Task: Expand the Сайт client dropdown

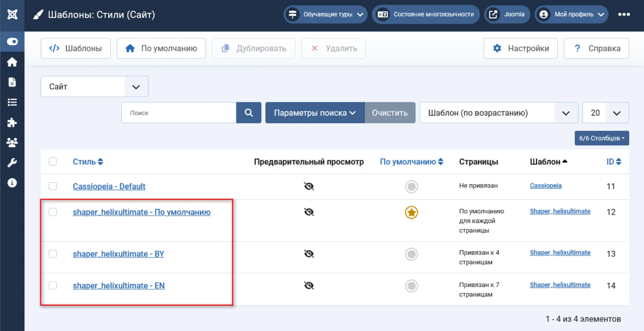Action: tap(94, 87)
